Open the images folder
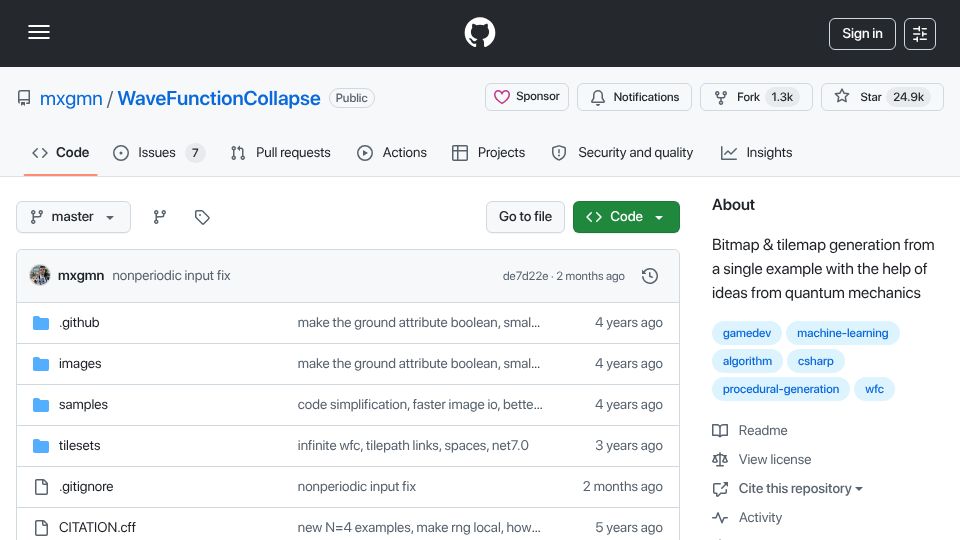 (x=80, y=364)
